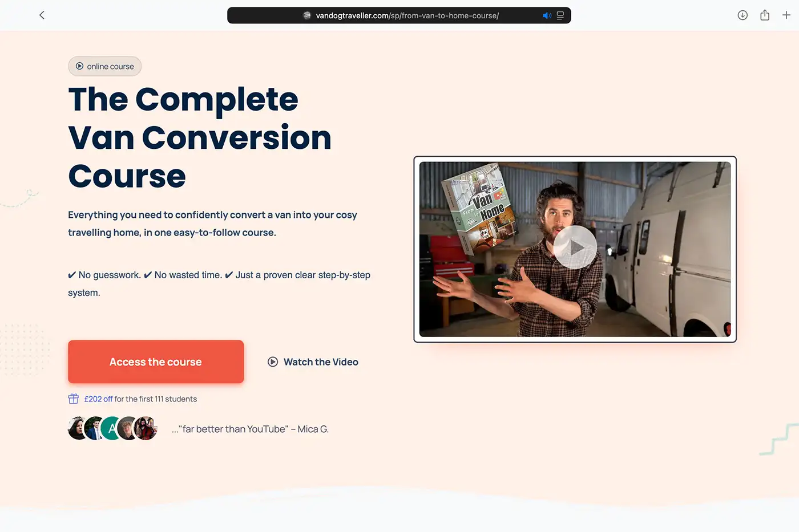Click the first student avatar photo
The image size is (799, 532).
77,428
